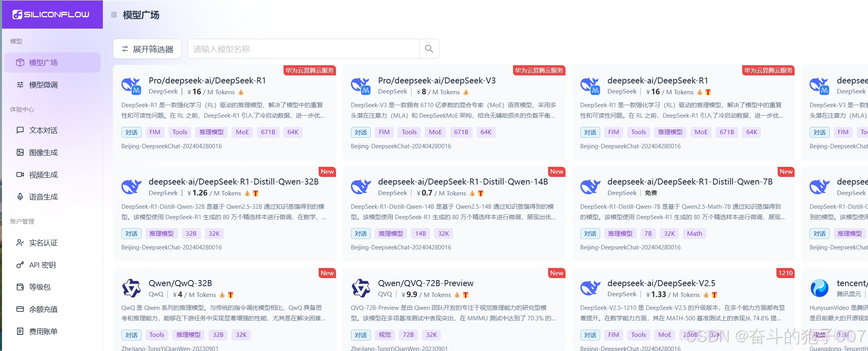Click the user-check icon beside 实名认证

[20, 243]
